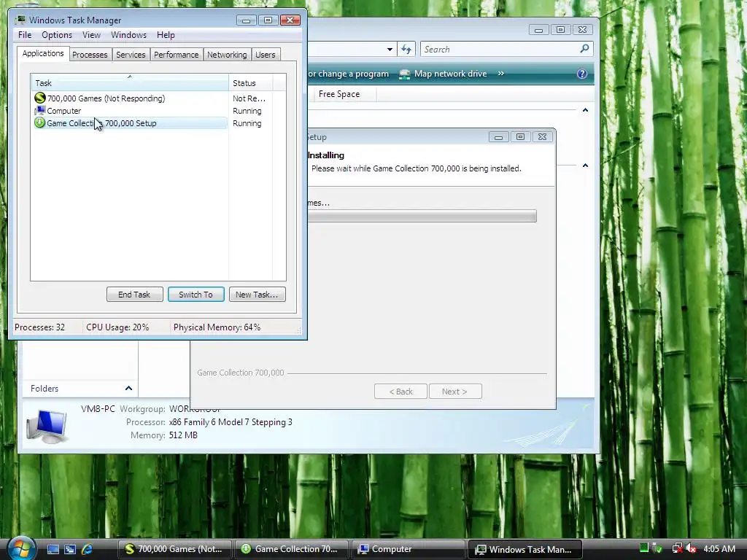Open the View menu in Task Manager
Image resolution: width=747 pixels, height=560 pixels.
[91, 35]
